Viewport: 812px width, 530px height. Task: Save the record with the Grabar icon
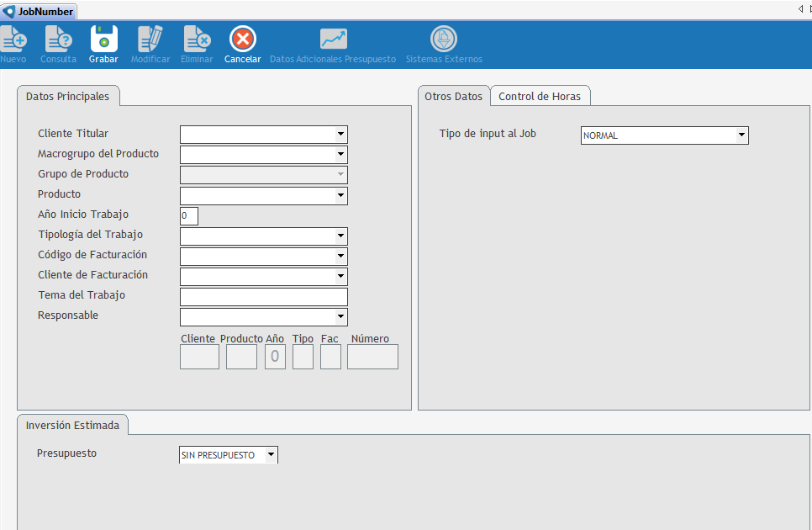point(104,40)
